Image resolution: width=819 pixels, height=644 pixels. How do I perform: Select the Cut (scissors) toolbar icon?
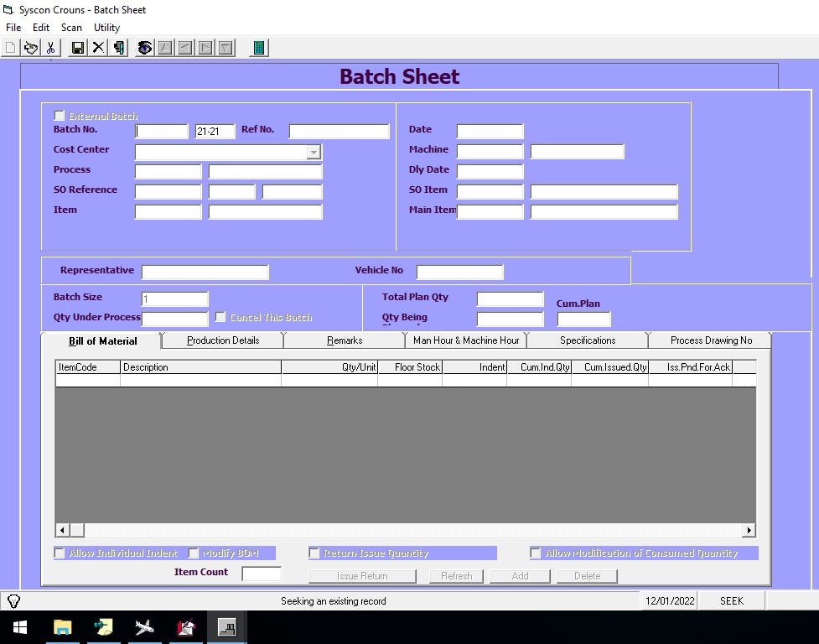click(x=52, y=48)
